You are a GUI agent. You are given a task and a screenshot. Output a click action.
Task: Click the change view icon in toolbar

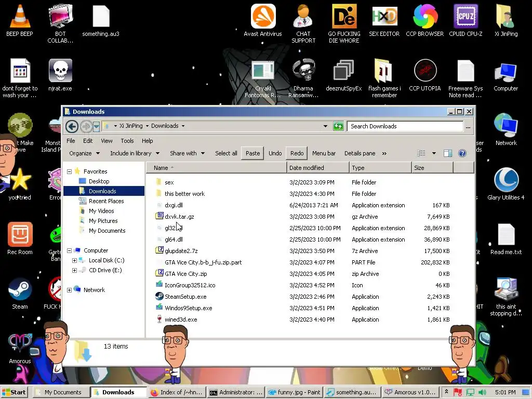(421, 153)
